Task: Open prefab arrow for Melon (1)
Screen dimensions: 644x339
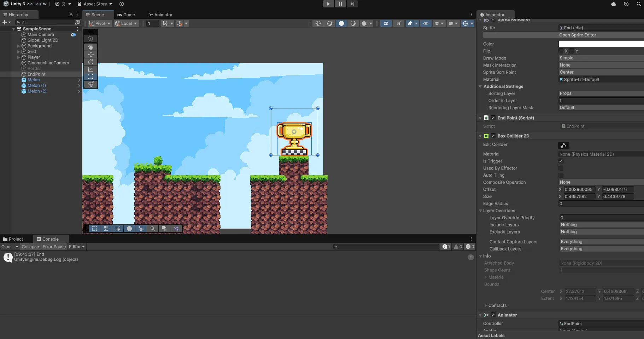Action: coord(79,86)
